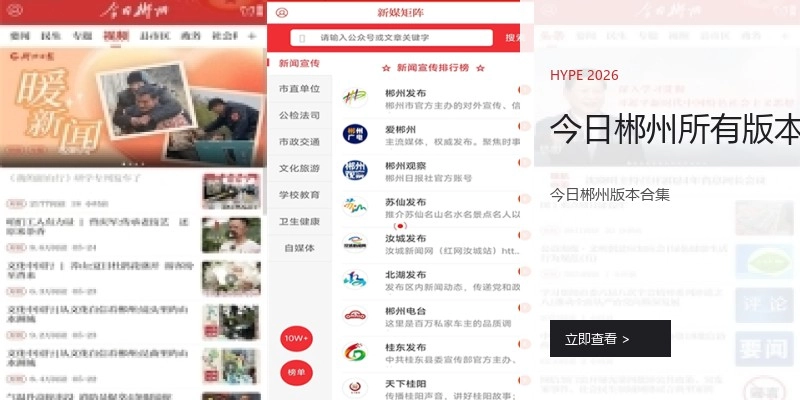
Task: Click the 桂东发布 account name
Action: pos(406,347)
